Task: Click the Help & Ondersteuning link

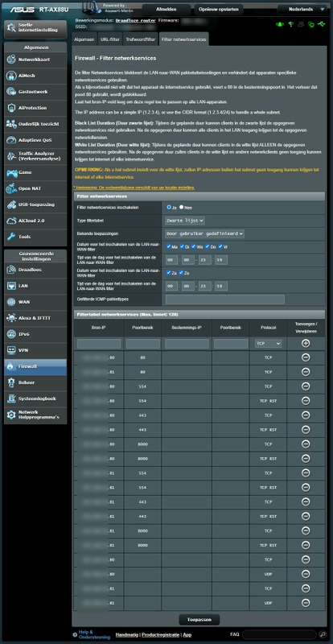Action: click(94, 634)
